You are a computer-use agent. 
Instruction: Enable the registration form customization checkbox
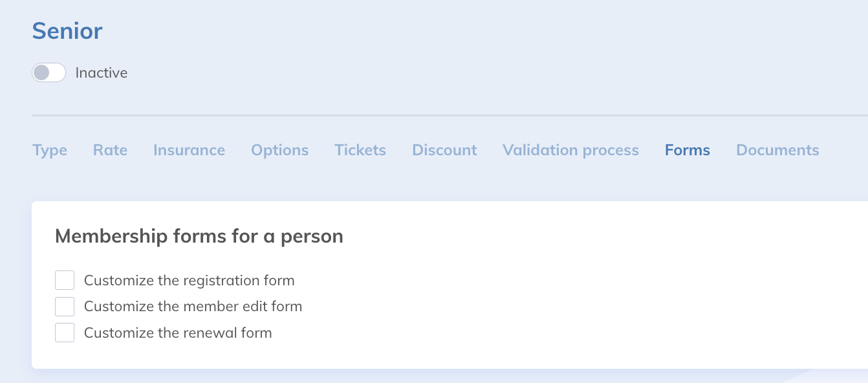65,280
